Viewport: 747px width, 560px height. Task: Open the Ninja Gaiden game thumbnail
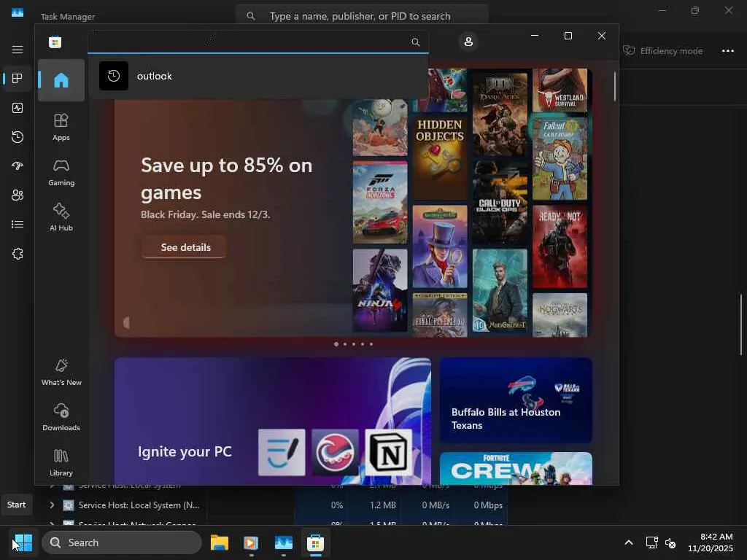[379, 290]
